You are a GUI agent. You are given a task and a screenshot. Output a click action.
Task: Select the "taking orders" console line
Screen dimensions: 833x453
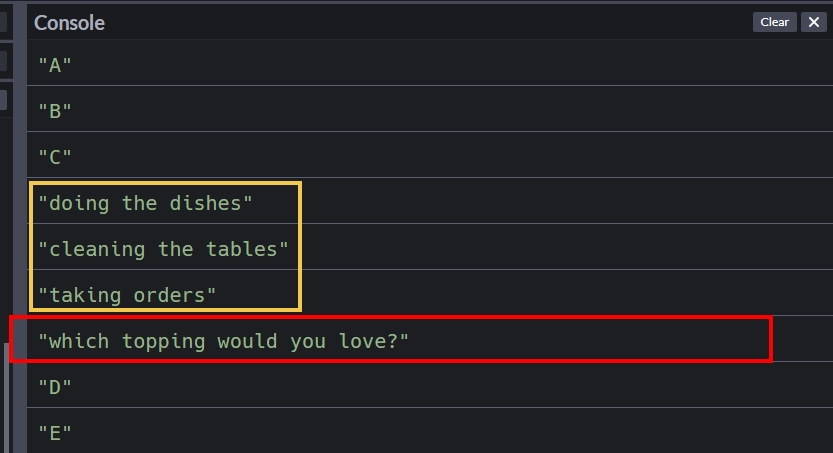[127, 295]
